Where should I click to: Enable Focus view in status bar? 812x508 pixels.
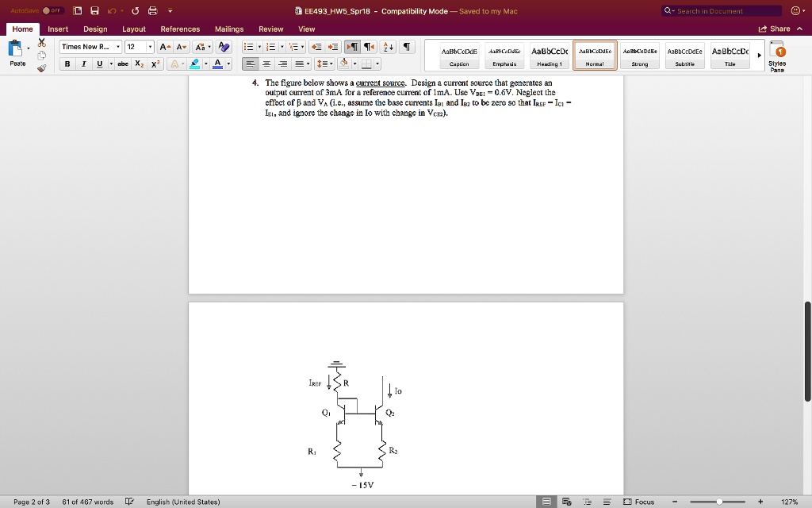[x=638, y=502]
